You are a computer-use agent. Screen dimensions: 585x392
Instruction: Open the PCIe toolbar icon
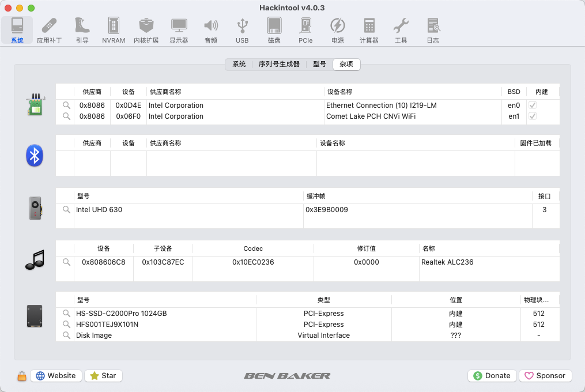coord(305,30)
